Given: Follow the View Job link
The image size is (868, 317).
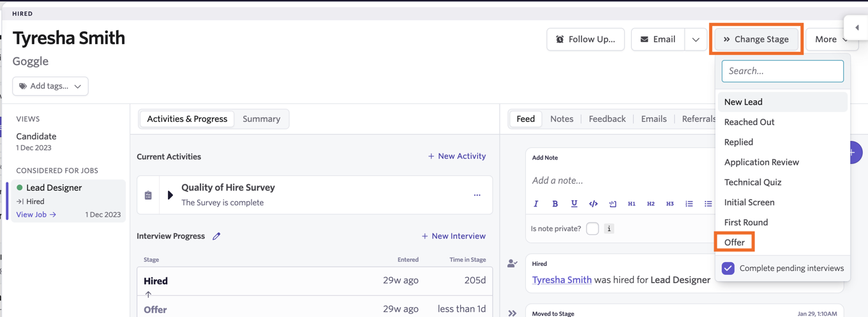Looking at the screenshot, I should coord(36,215).
